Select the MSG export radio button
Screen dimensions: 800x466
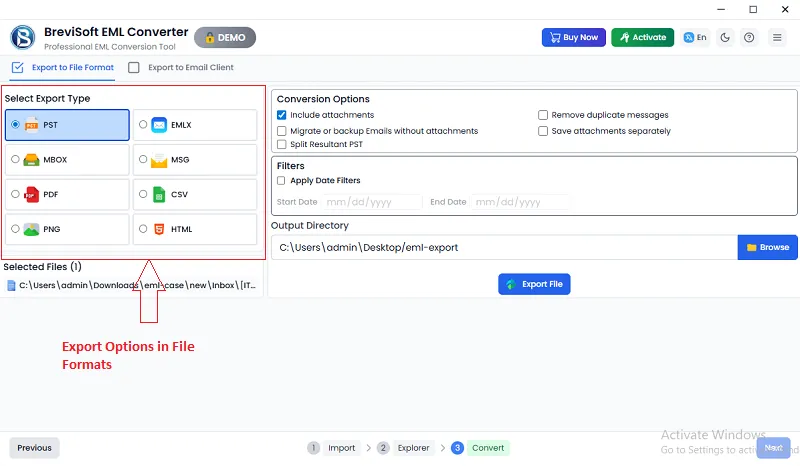point(143,159)
